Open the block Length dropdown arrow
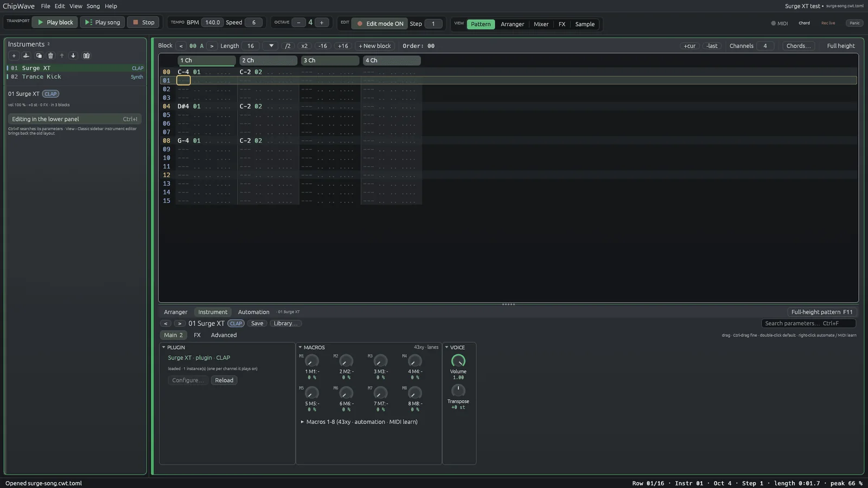The image size is (868, 488). (x=271, y=46)
